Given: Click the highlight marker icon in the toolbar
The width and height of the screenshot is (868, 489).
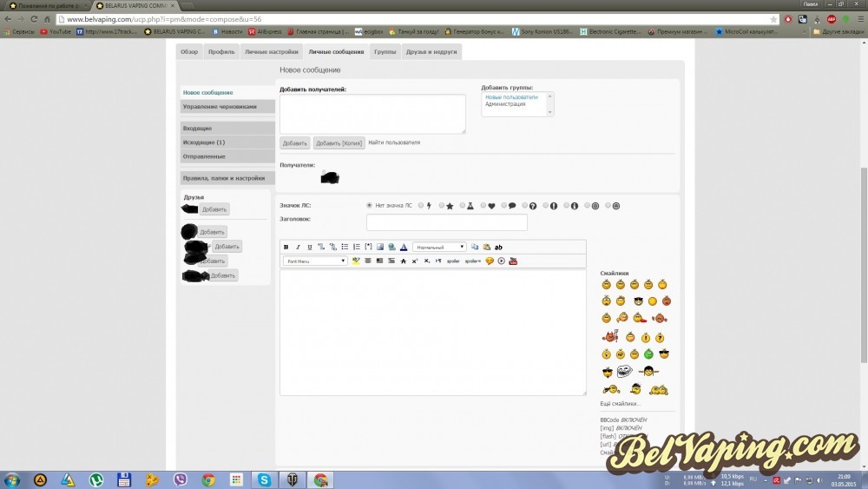Looking at the screenshot, I should [356, 261].
